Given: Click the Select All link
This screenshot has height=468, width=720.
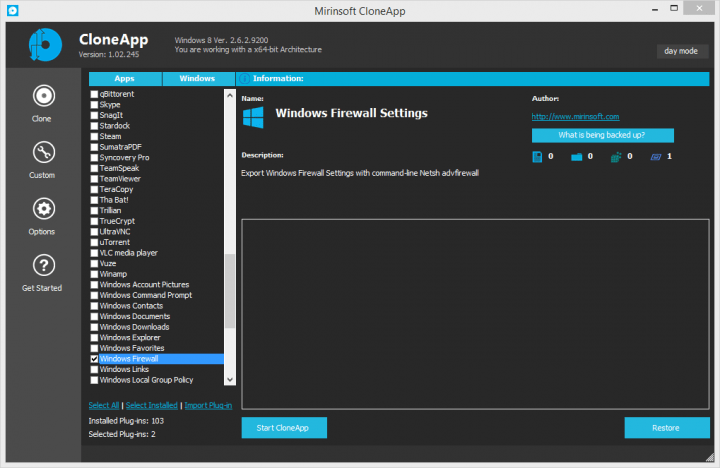Looking at the screenshot, I should pos(104,405).
